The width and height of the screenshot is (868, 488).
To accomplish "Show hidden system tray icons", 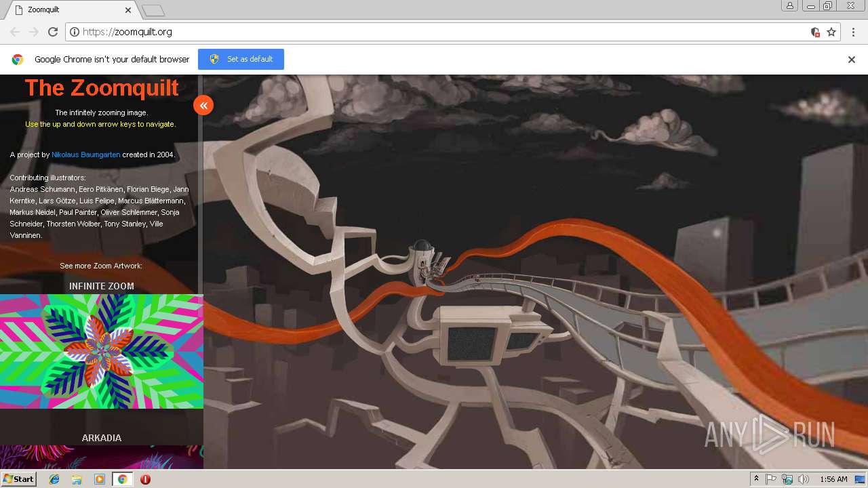I will [757, 479].
